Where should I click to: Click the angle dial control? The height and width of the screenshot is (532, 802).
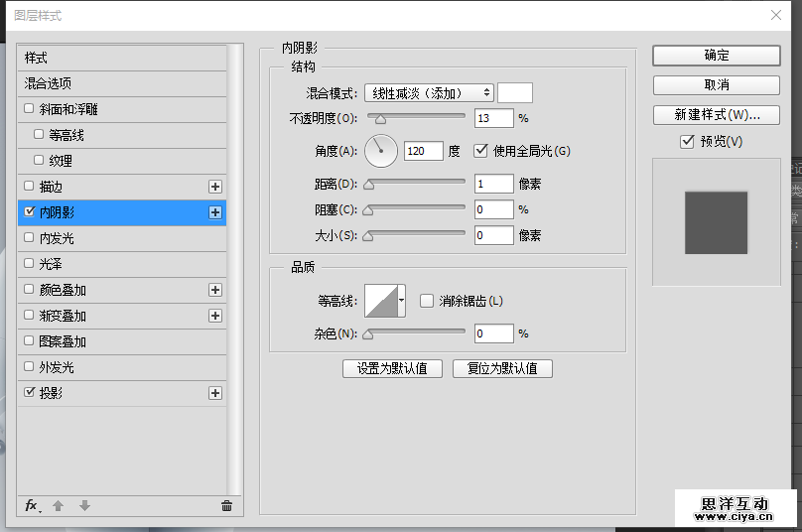tap(381, 151)
